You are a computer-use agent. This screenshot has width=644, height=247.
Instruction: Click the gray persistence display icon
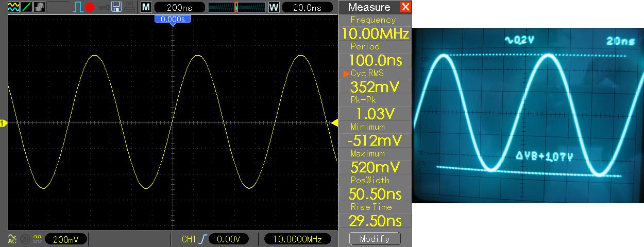coord(39,7)
